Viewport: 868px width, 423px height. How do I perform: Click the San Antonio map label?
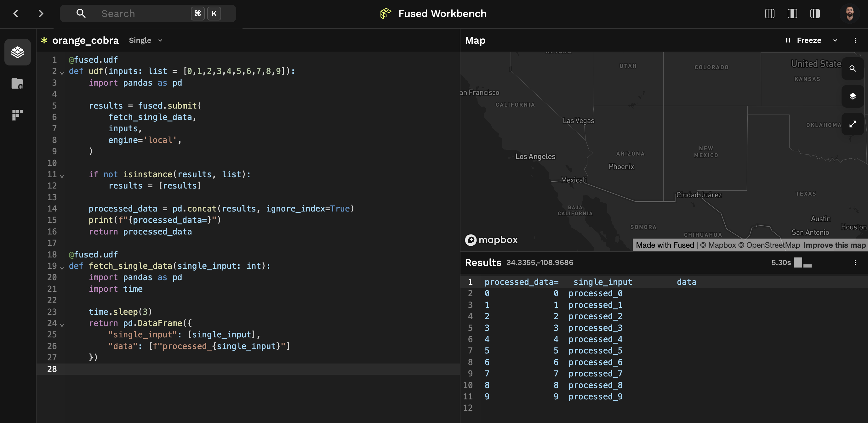[x=810, y=232]
